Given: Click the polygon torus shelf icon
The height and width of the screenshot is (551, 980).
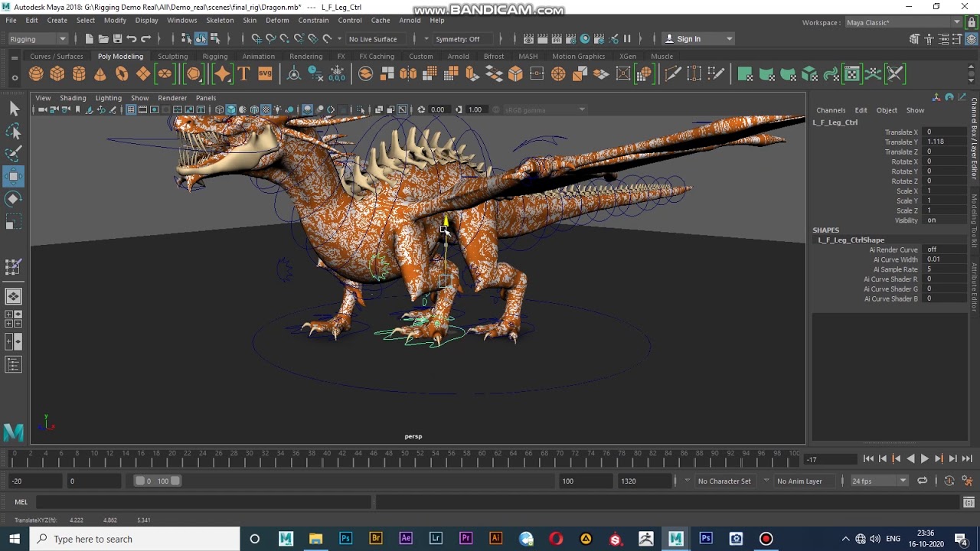Looking at the screenshot, I should (x=122, y=73).
